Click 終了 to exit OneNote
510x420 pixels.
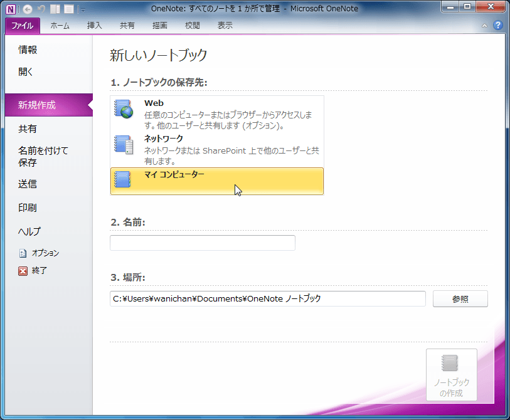(33, 271)
